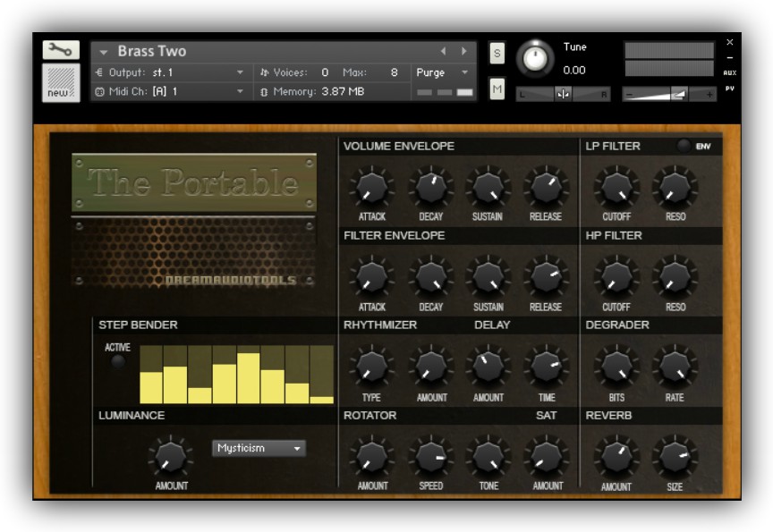Click the Filter Envelope RELEASE knob
The height and width of the screenshot is (532, 773).
pyautogui.click(x=546, y=278)
